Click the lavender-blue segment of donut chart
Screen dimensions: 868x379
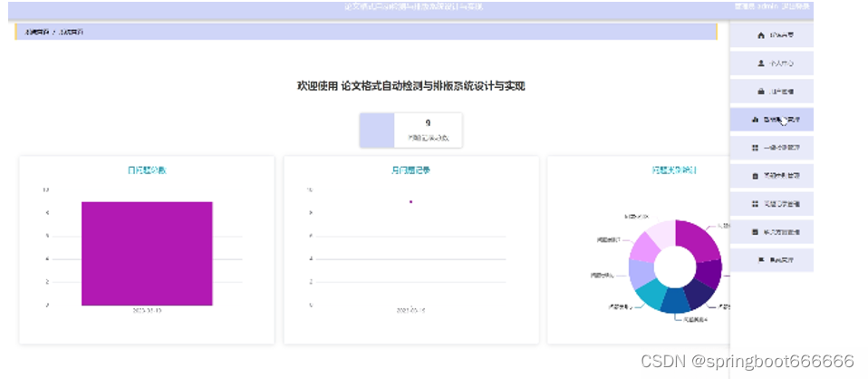click(x=641, y=274)
